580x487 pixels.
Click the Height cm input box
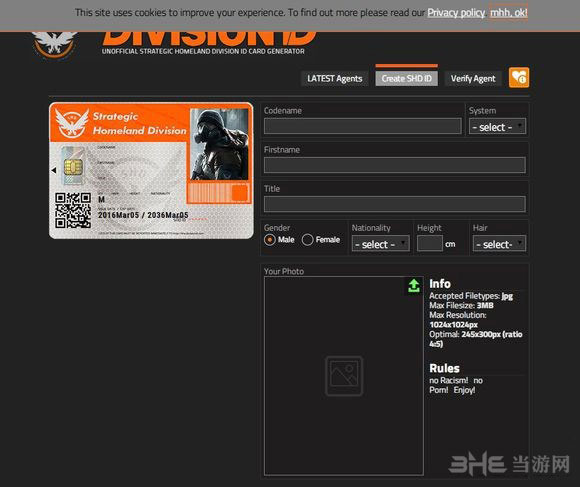click(429, 244)
